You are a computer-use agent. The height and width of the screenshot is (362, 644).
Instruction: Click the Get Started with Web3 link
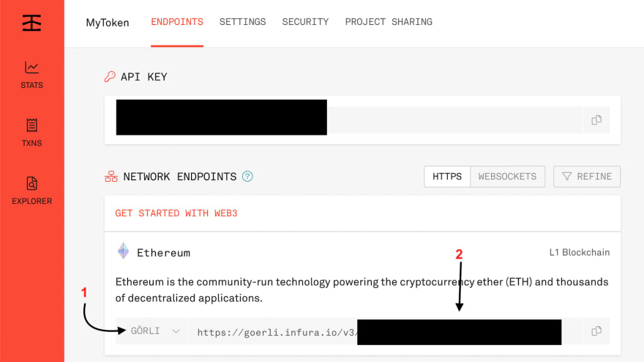(x=176, y=213)
